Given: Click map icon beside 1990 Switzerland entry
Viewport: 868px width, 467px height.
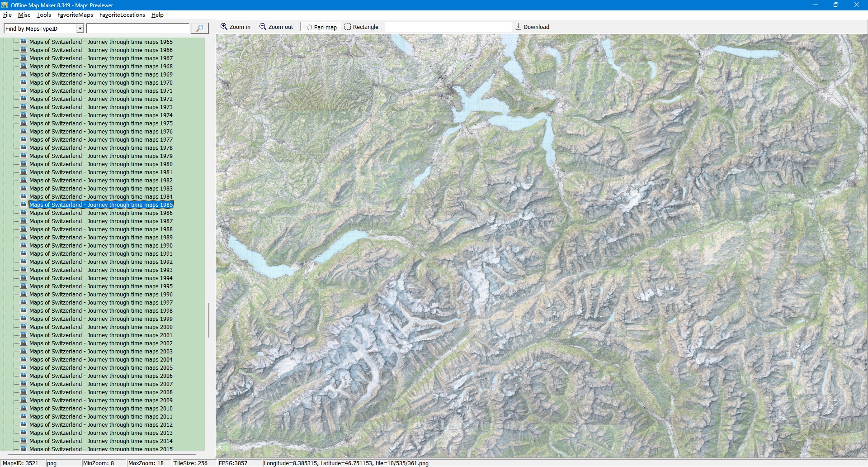Looking at the screenshot, I should pyautogui.click(x=24, y=245).
